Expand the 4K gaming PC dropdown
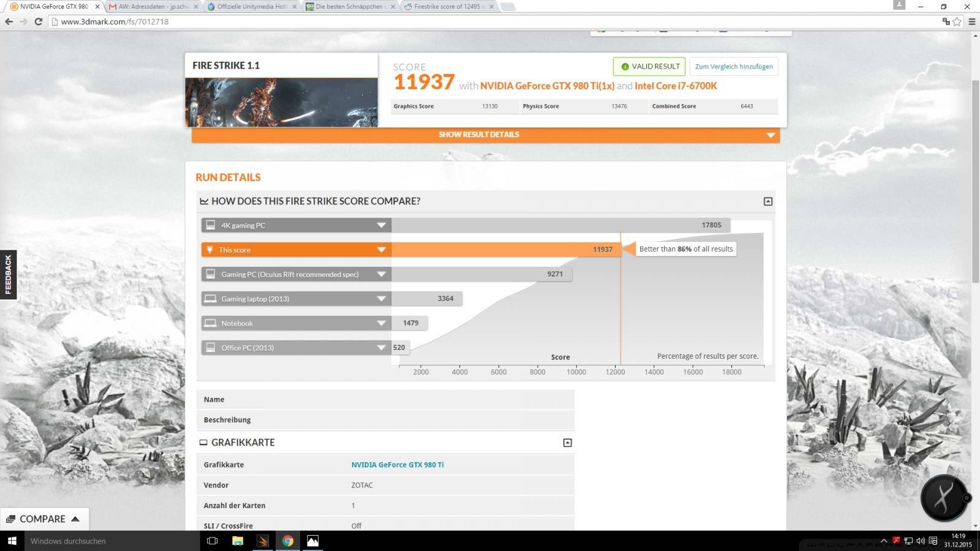This screenshot has width=980, height=551. click(x=381, y=225)
